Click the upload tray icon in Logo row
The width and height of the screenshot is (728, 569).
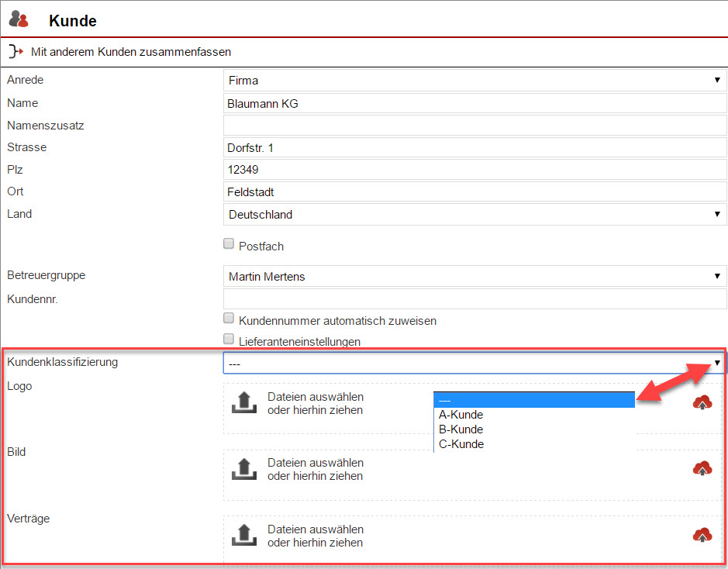click(x=245, y=403)
